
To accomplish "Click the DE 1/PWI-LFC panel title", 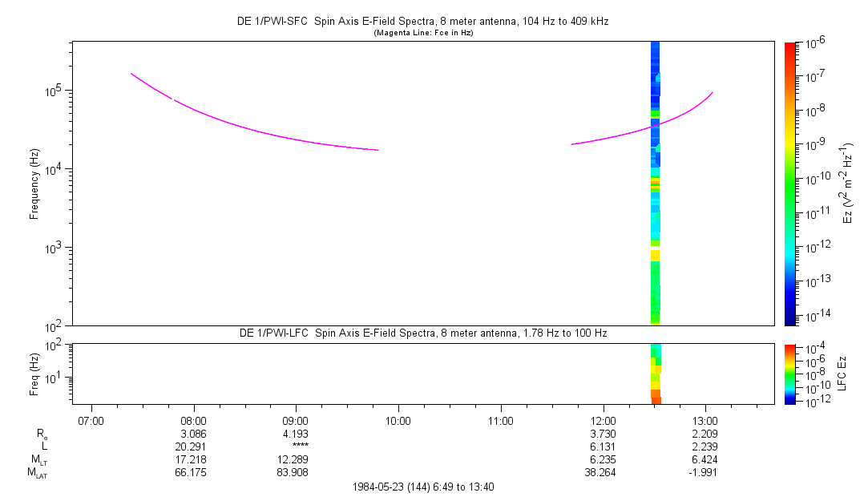I will [424, 333].
